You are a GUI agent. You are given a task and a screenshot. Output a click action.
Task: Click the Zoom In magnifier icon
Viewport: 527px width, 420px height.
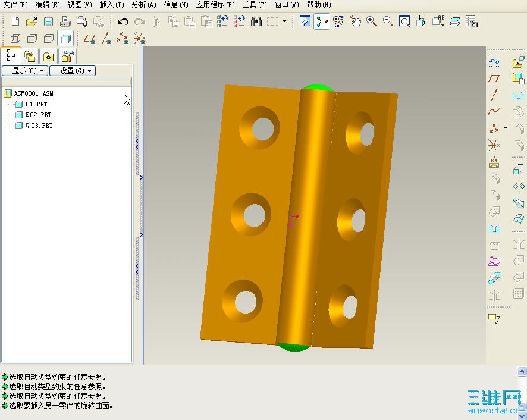coord(371,21)
